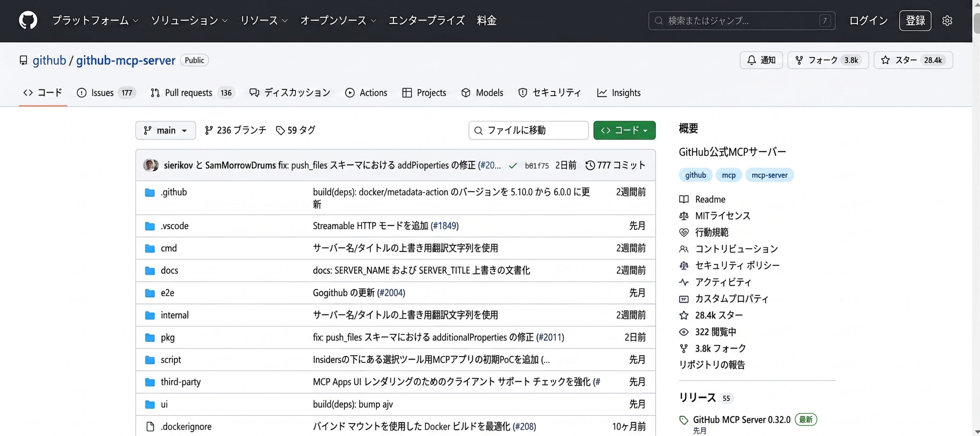The width and height of the screenshot is (980, 436).
Task: Click リポジトリの報告 link
Action: coord(712,365)
